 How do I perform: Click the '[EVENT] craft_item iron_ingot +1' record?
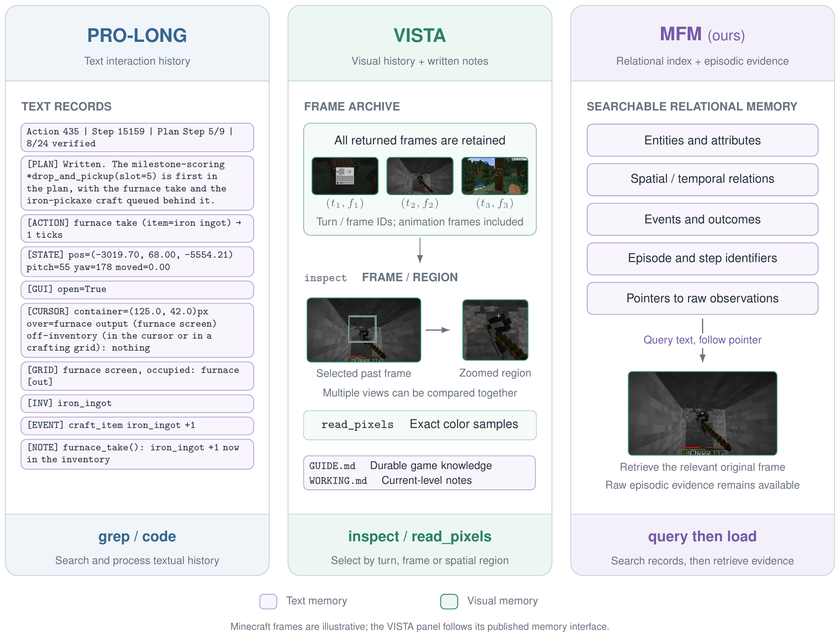(137, 426)
